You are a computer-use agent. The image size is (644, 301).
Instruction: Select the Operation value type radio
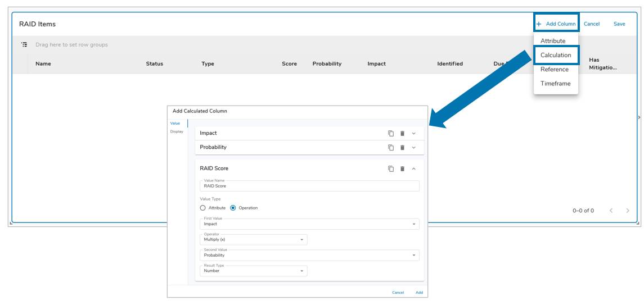point(233,208)
